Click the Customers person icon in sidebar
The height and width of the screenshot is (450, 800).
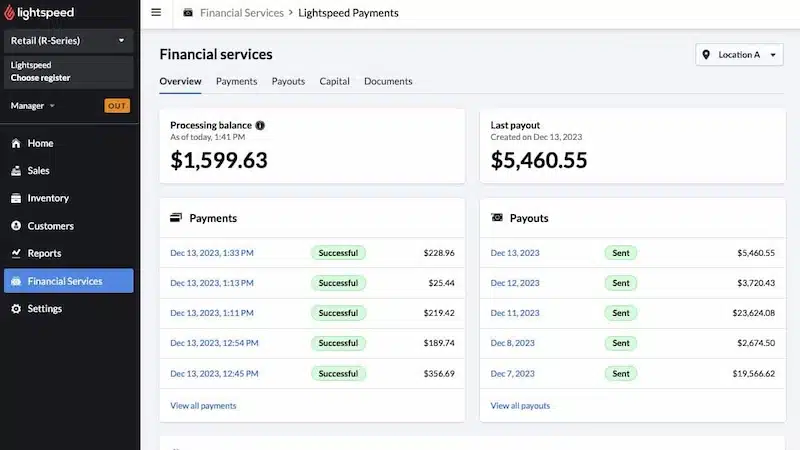click(16, 226)
